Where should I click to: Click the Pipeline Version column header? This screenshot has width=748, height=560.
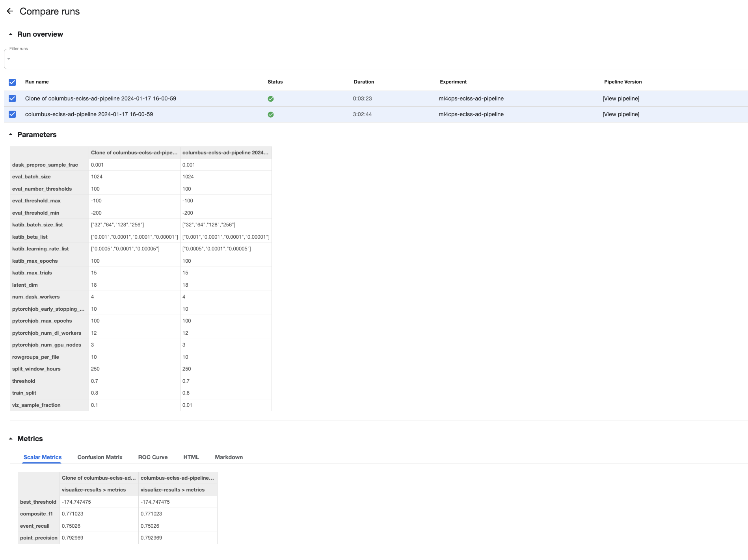tap(623, 82)
